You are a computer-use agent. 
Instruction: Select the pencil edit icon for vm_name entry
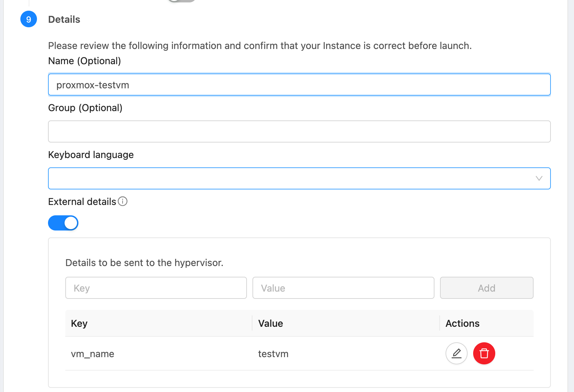(456, 353)
